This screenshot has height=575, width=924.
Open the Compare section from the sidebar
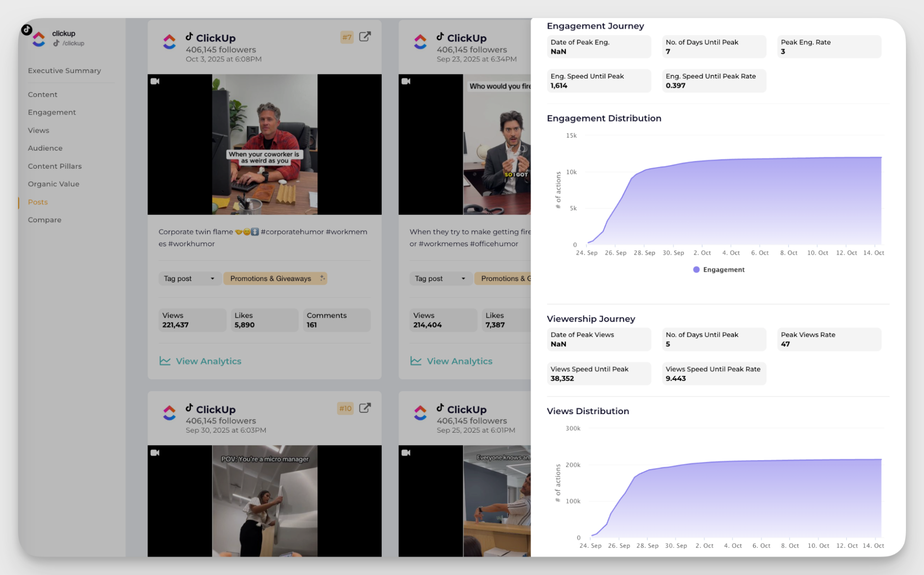tap(44, 220)
